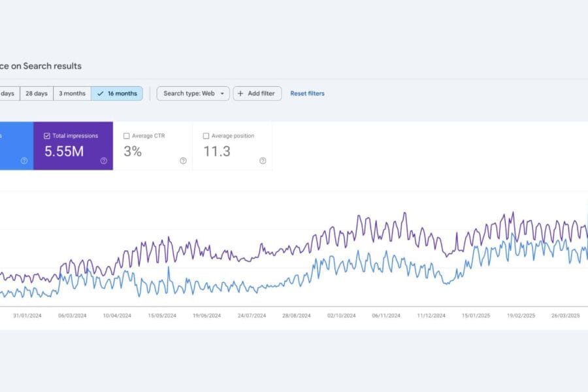The height and width of the screenshot is (392, 588).
Task: Click help icon on Average CTR card
Action: click(183, 161)
